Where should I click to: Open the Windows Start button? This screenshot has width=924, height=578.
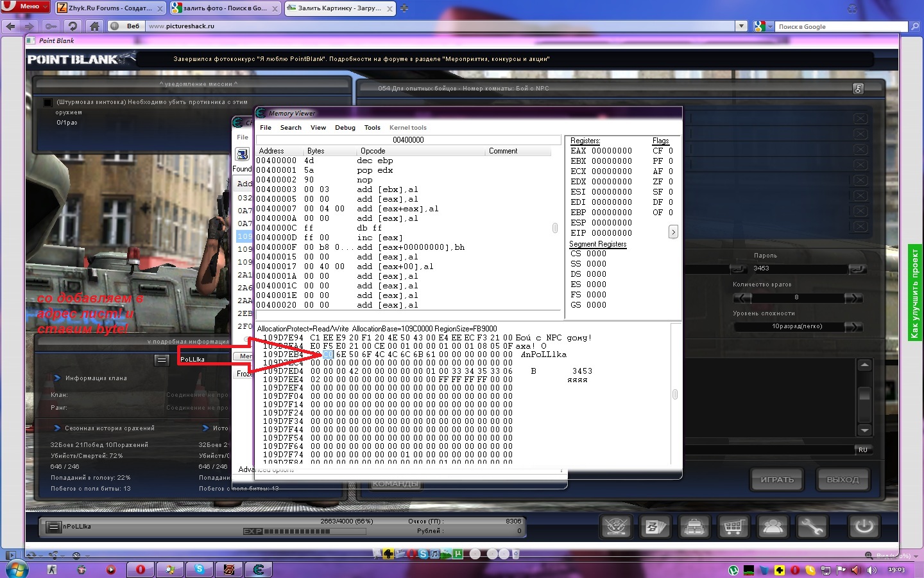click(x=16, y=569)
